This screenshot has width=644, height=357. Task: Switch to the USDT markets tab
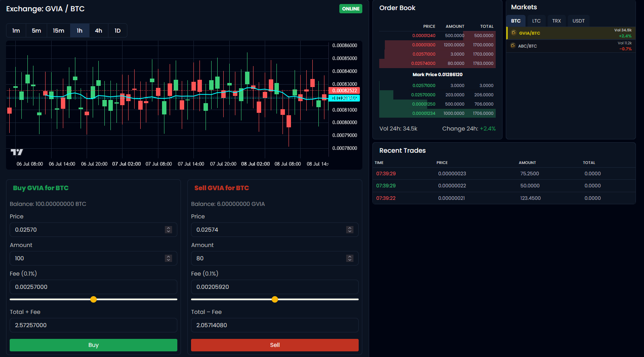point(578,21)
